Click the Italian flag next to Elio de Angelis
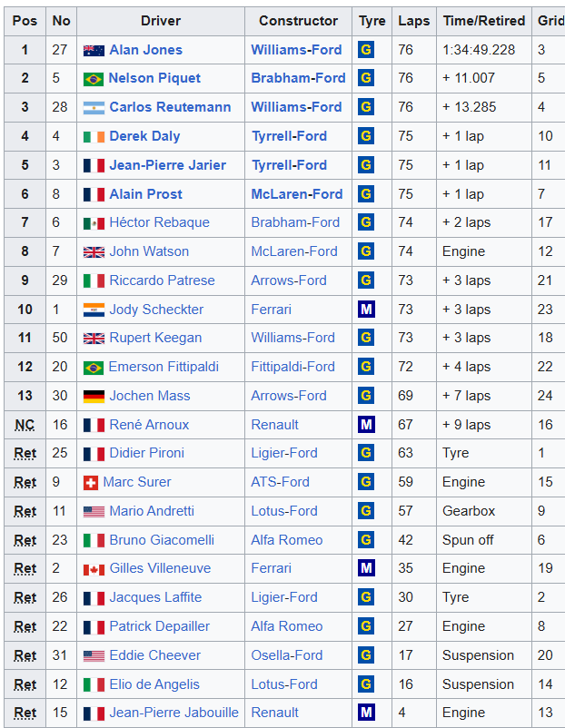 click(94, 684)
